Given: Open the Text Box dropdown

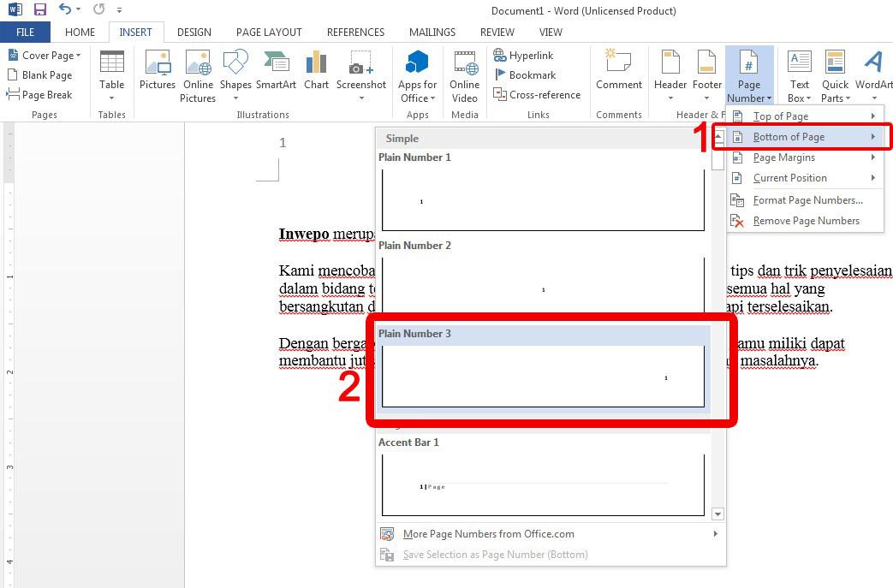Looking at the screenshot, I should coord(800,76).
